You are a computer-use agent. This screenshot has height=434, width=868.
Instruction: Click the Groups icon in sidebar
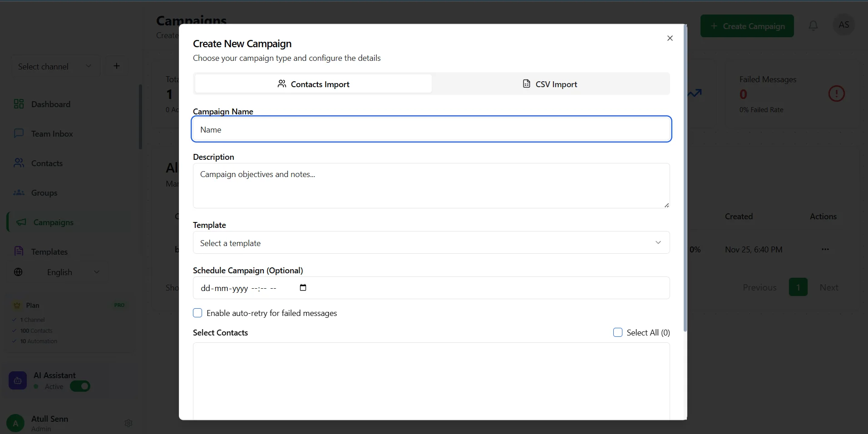19,192
